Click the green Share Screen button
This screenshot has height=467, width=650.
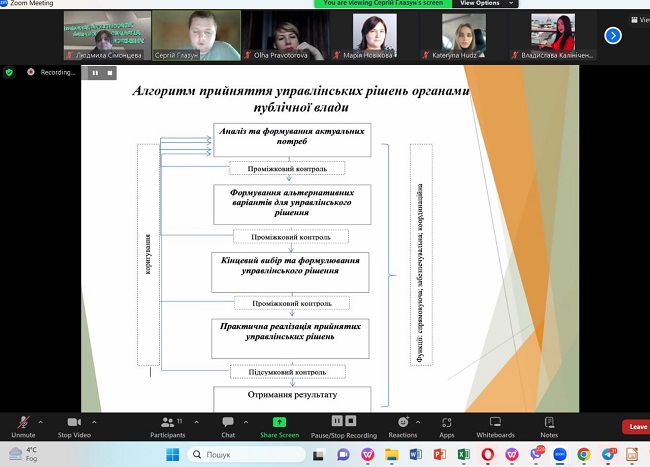point(279,427)
